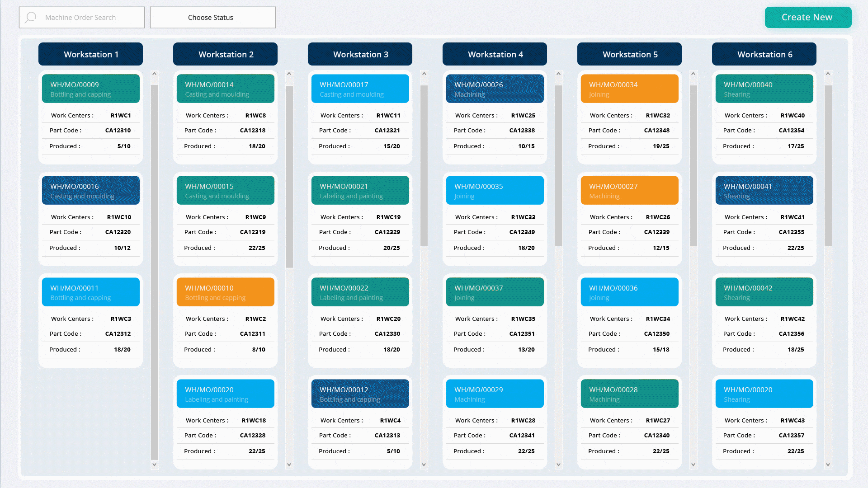Image resolution: width=868 pixels, height=488 pixels.
Task: Click Workstation 5 scroll down arrow
Action: tap(693, 465)
